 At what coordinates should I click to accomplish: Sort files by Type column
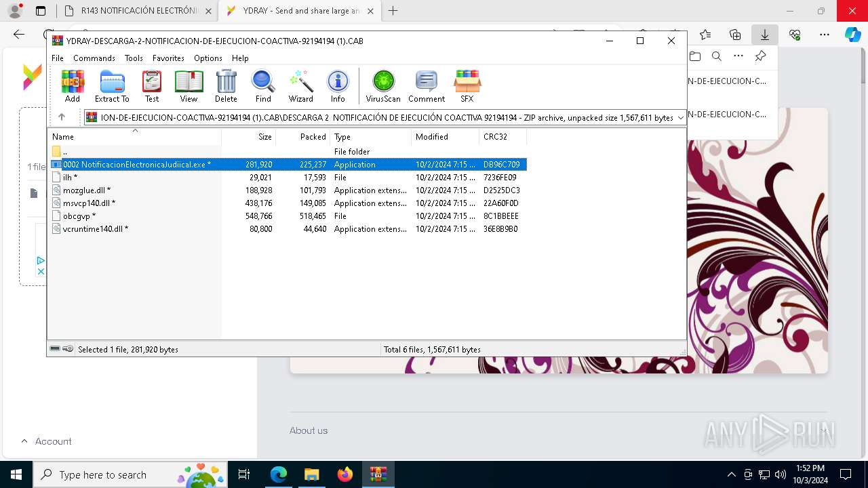tap(370, 137)
